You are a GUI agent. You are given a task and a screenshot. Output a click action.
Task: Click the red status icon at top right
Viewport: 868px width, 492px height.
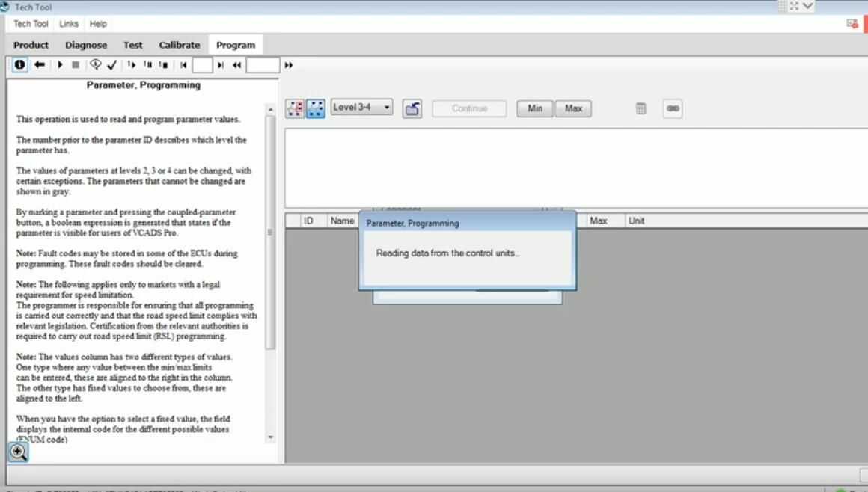(x=852, y=23)
